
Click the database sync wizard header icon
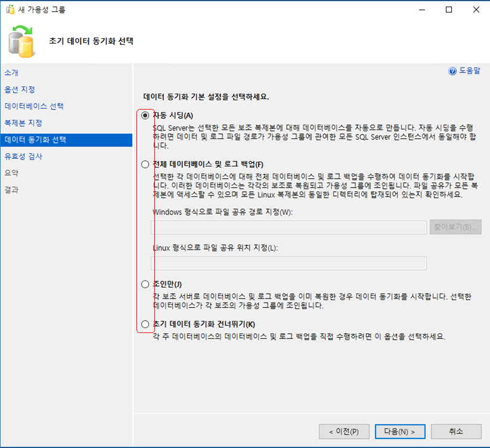tap(21, 42)
